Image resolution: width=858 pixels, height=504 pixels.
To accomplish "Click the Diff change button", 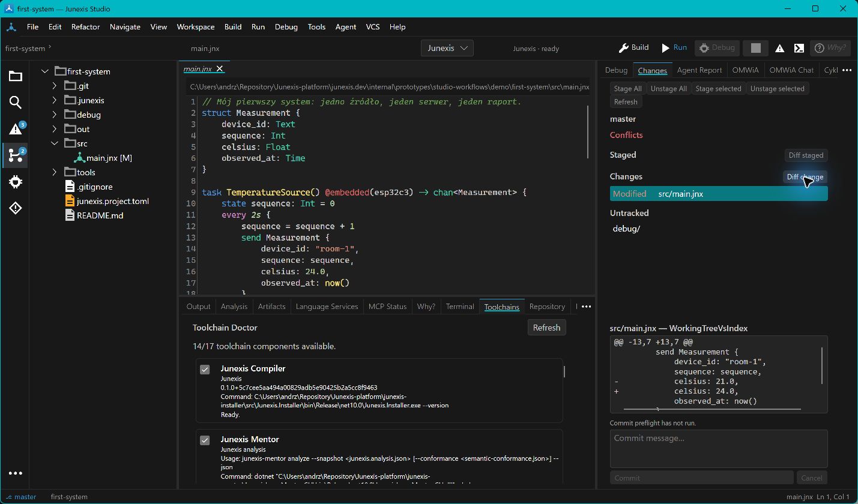I will (x=806, y=177).
